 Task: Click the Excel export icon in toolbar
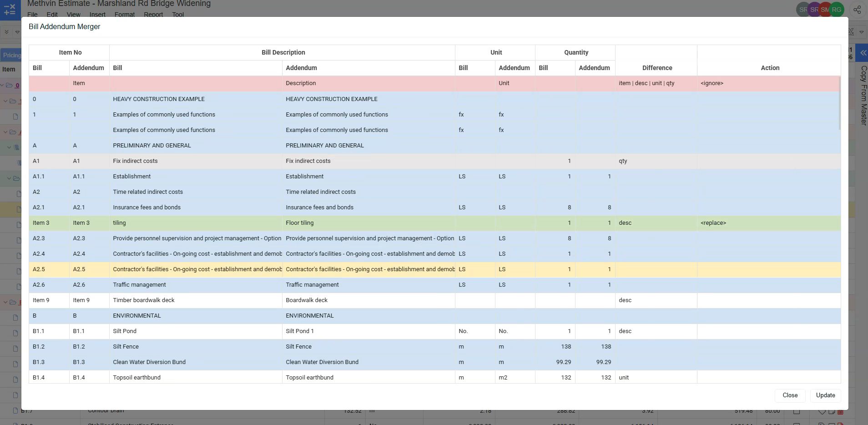(852, 32)
